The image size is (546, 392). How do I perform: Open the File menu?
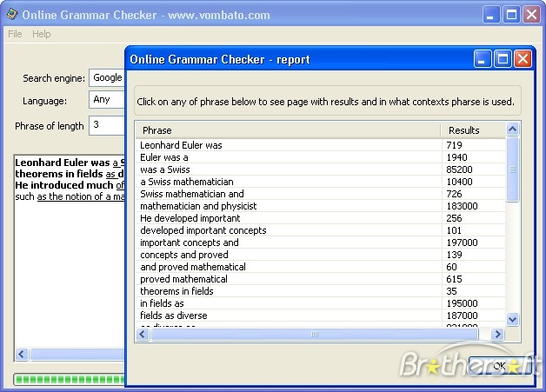pos(15,34)
